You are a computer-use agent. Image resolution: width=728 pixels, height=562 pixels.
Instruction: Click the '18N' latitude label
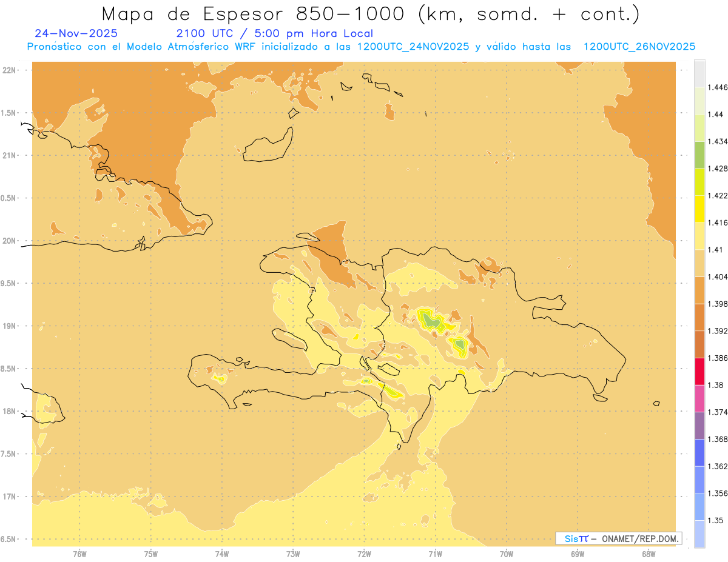pos(10,412)
